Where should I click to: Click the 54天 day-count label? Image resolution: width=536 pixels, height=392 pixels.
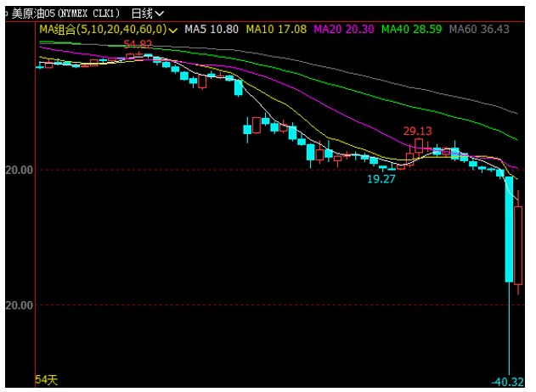coord(45,378)
